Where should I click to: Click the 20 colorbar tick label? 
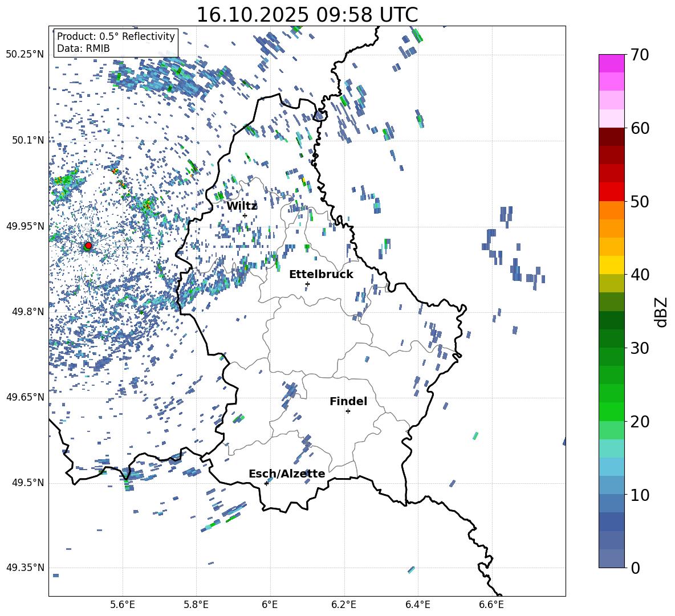639,422
